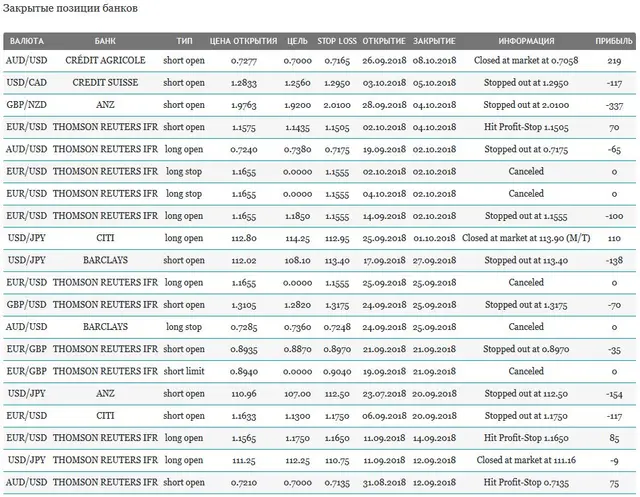This screenshot has width=640, height=497.
Task: Select BARCLAYS in the USD/JPY row
Action: [x=105, y=260]
